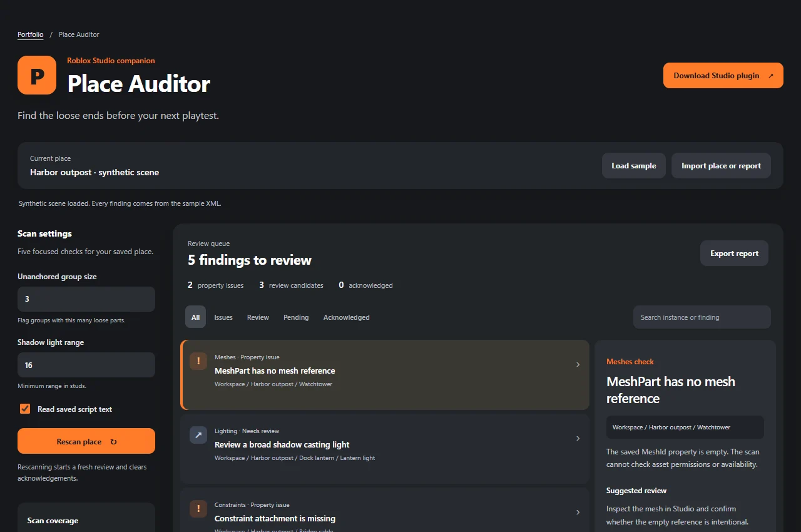Viewport: 801px width, 532px height.
Task: Click the Load sample button
Action: coord(634,166)
